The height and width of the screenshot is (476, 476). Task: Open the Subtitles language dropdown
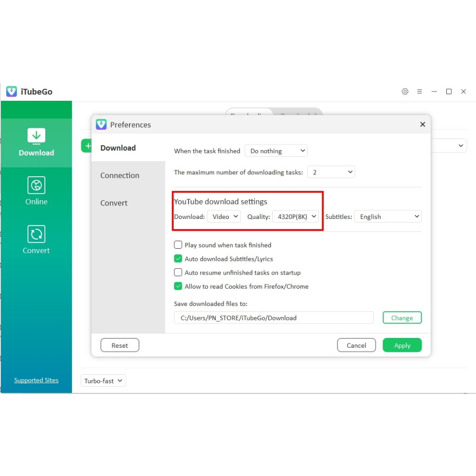pyautogui.click(x=388, y=216)
